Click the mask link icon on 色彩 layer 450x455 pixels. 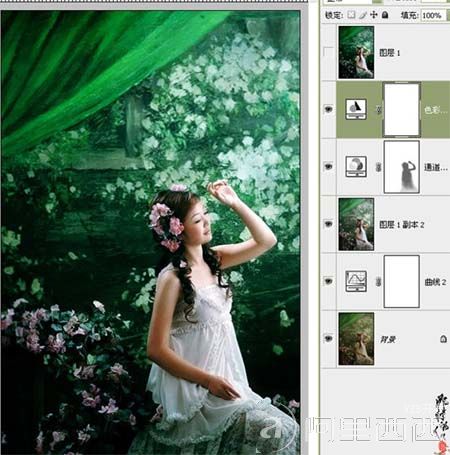coord(379,109)
